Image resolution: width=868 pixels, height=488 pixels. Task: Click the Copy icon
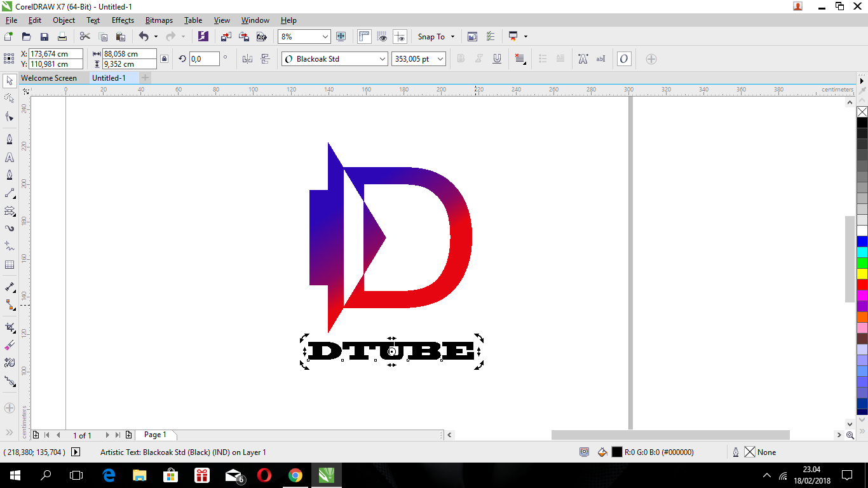click(103, 37)
